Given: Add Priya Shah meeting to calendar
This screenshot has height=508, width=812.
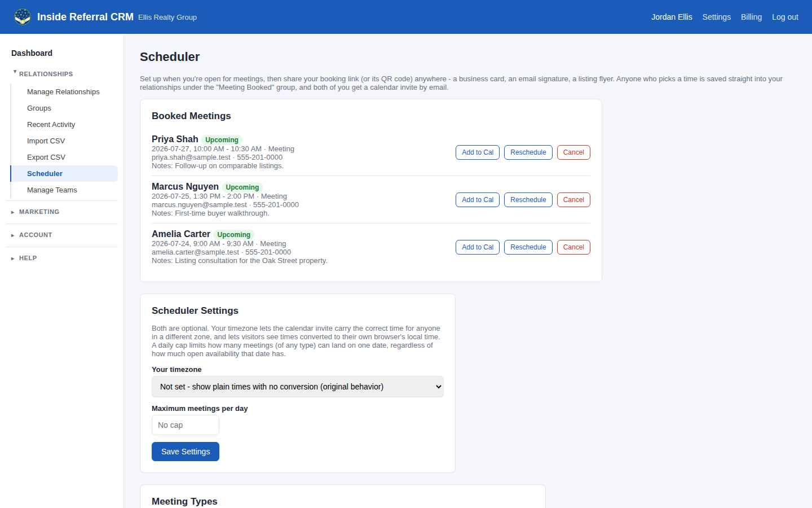Looking at the screenshot, I should pos(478,152).
